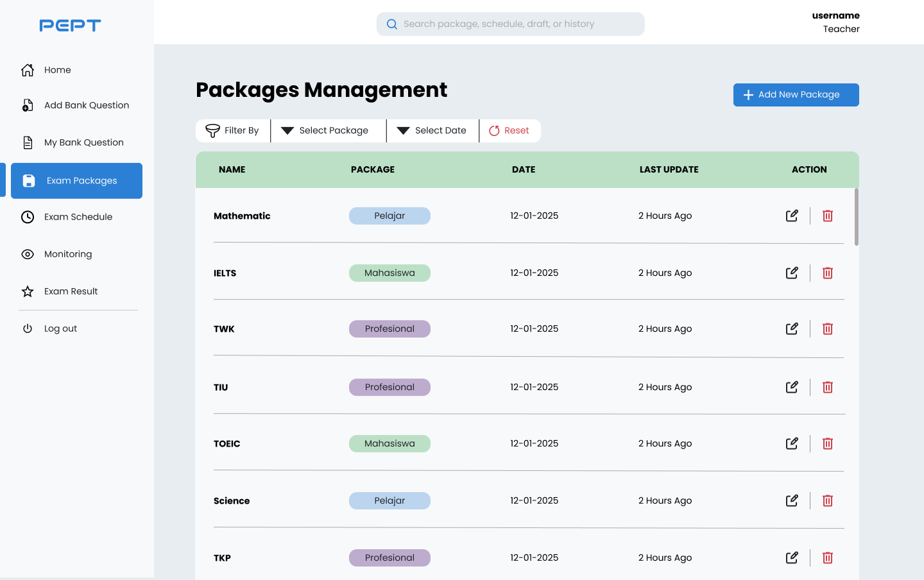Click the Reset circular arrow icon

494,131
